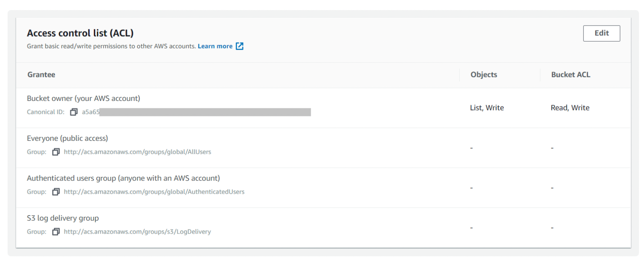Click the Everyone (public access) grantee label

(x=67, y=138)
